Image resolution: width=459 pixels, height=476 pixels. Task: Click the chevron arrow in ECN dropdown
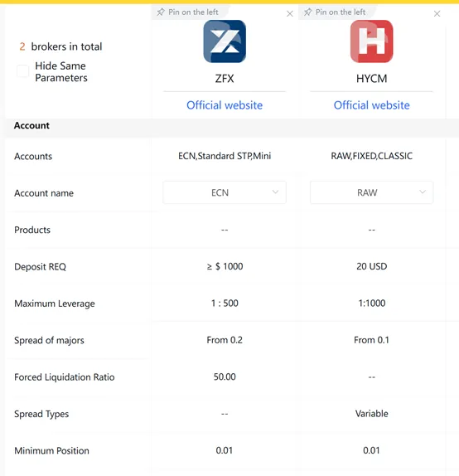click(275, 192)
